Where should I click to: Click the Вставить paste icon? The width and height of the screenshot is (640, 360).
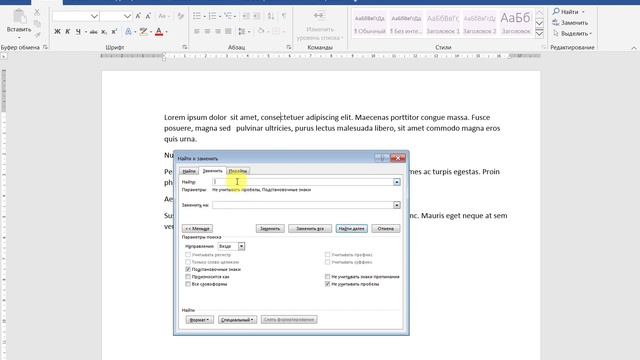pos(19,17)
